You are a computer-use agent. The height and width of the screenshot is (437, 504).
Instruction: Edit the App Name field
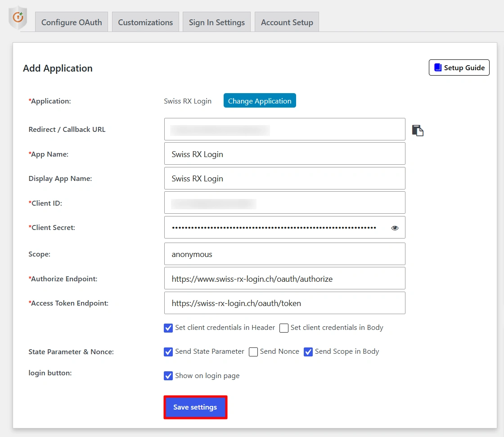285,154
